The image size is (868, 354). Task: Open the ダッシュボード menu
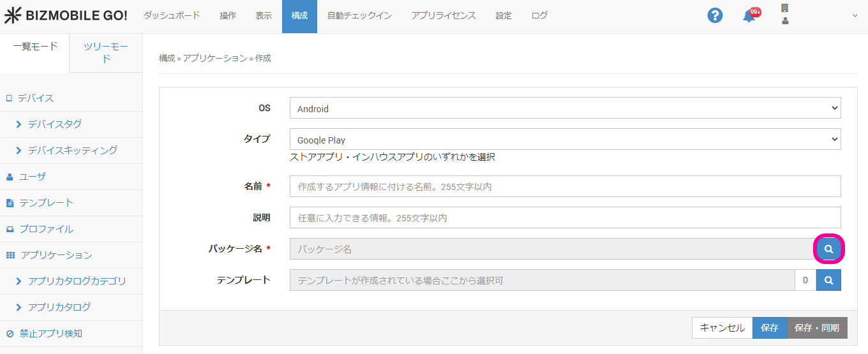172,16
